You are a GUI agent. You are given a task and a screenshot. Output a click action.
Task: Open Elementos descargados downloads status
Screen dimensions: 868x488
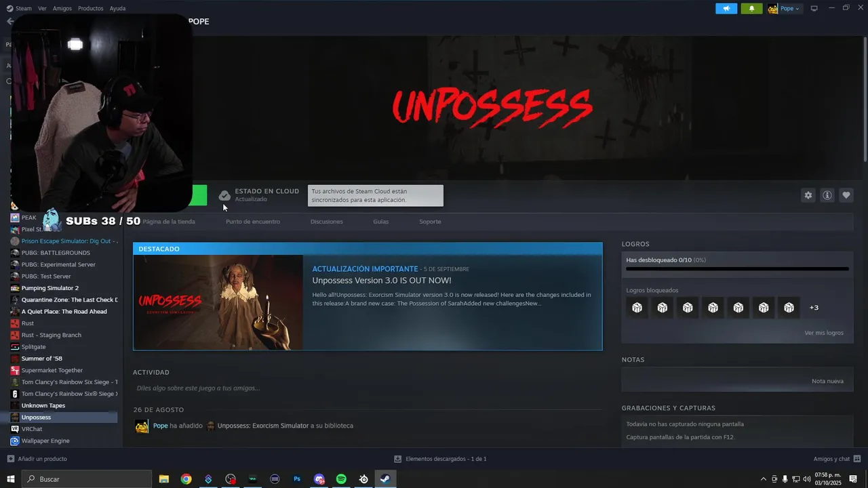[x=440, y=459]
